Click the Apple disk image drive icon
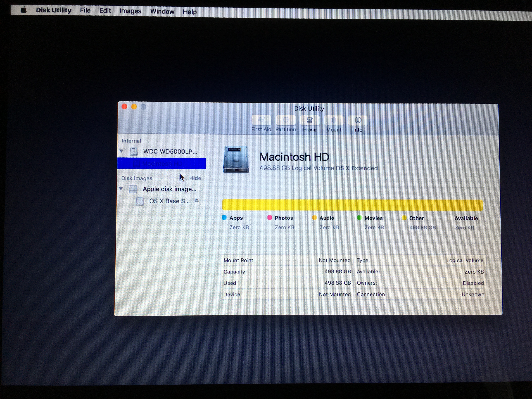 tap(133, 189)
